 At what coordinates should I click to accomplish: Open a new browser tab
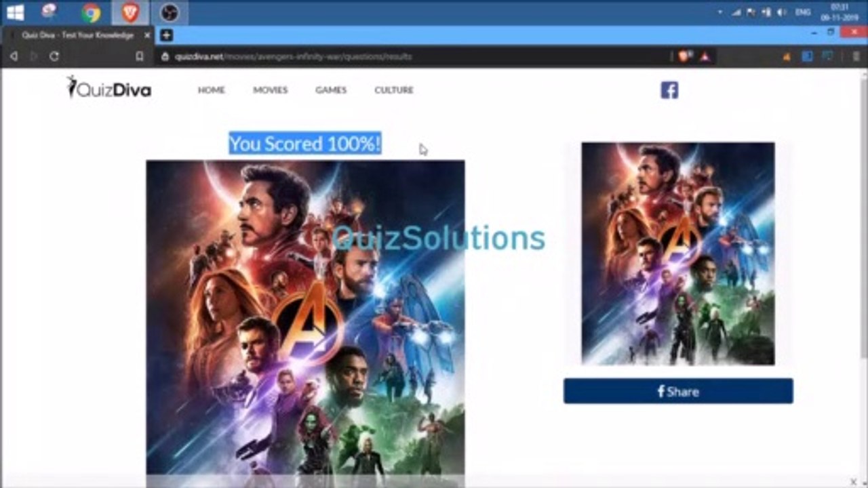tap(167, 35)
